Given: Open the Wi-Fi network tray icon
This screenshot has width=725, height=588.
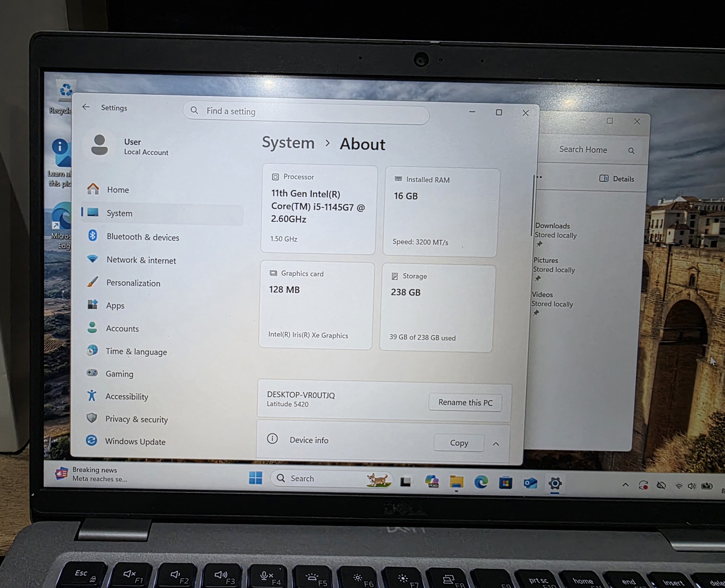Looking at the screenshot, I should pos(679,486).
